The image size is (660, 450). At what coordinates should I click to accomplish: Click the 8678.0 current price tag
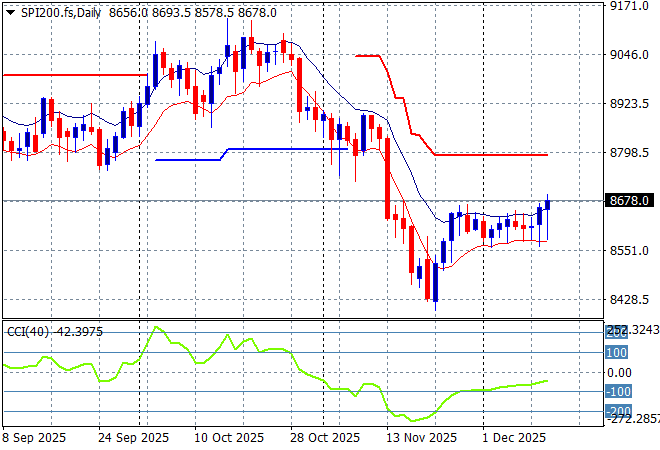click(x=630, y=201)
